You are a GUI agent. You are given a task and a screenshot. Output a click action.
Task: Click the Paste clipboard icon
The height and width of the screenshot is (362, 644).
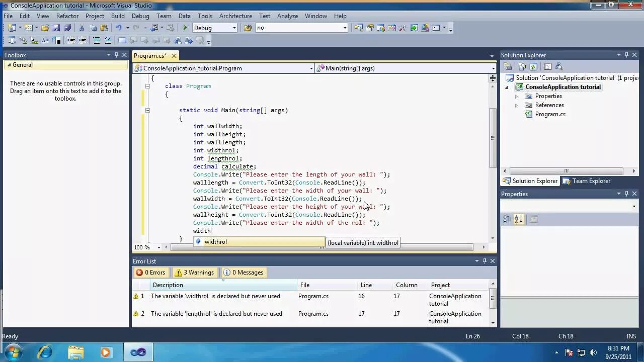tap(104, 28)
